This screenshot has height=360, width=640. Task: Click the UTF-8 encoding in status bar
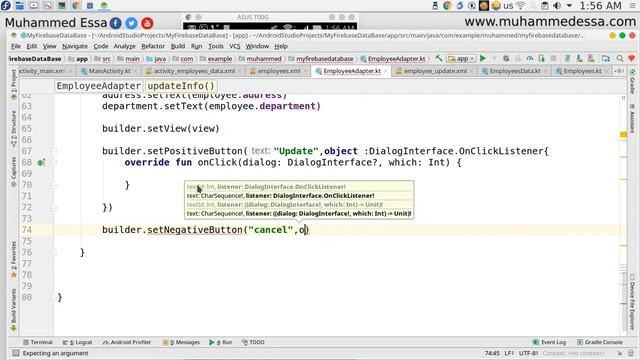[528, 353]
